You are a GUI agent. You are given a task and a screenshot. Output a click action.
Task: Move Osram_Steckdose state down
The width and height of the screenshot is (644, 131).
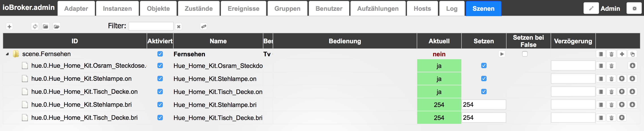(x=632, y=66)
